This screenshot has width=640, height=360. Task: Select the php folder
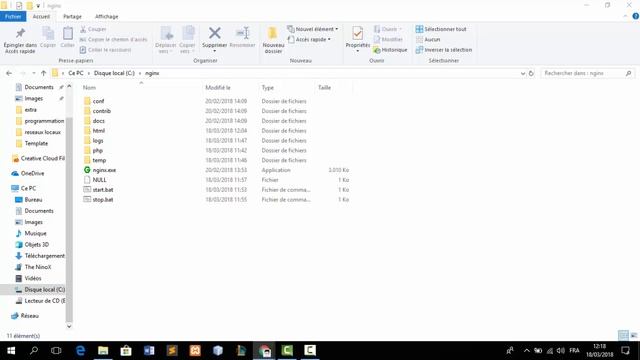pyautogui.click(x=98, y=150)
